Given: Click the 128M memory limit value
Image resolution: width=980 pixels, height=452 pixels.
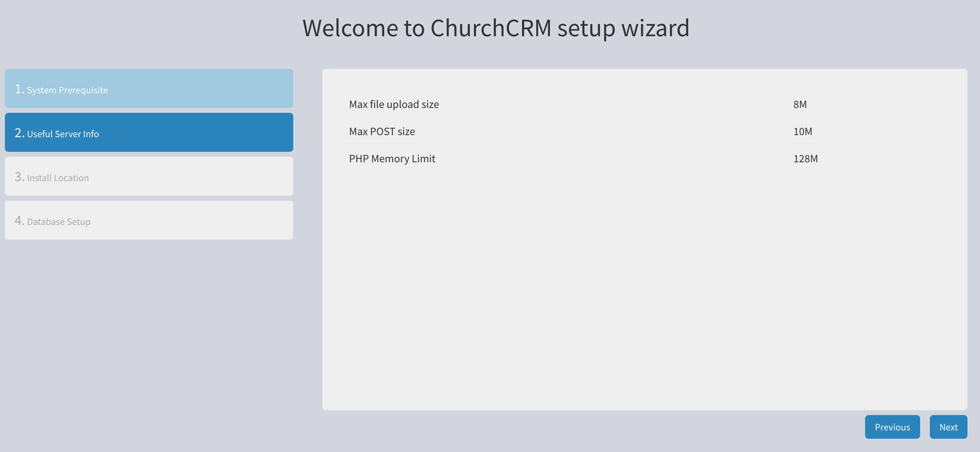Looking at the screenshot, I should pos(805,159).
